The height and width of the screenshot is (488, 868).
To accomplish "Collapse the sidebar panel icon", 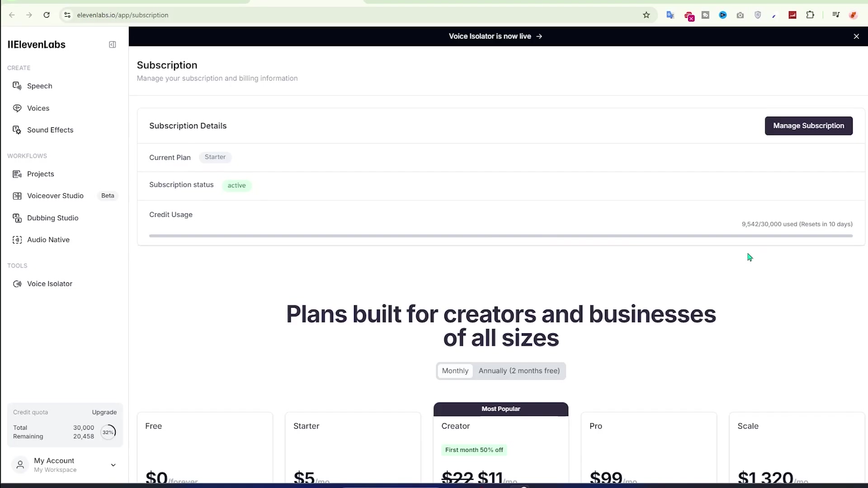I will tap(113, 44).
